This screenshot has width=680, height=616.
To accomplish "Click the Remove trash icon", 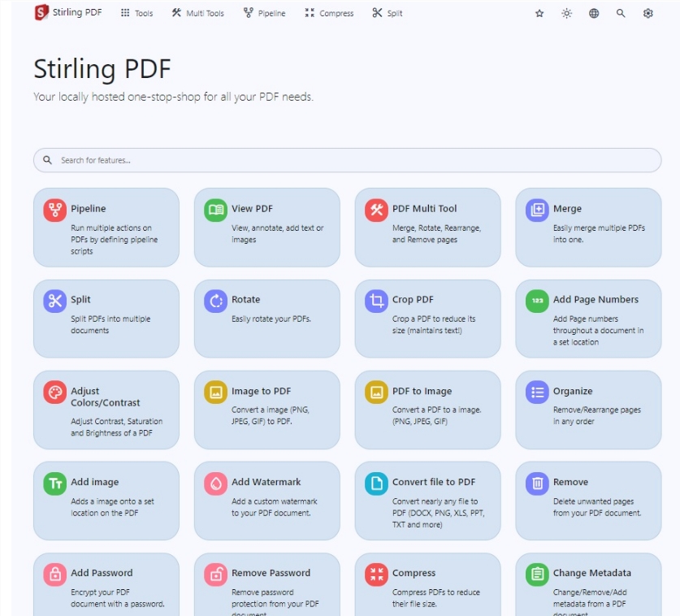I will click(x=537, y=484).
